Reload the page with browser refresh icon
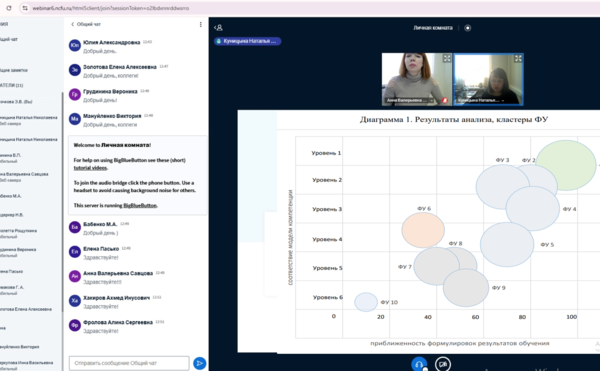The height and width of the screenshot is (371, 600). [9, 8]
